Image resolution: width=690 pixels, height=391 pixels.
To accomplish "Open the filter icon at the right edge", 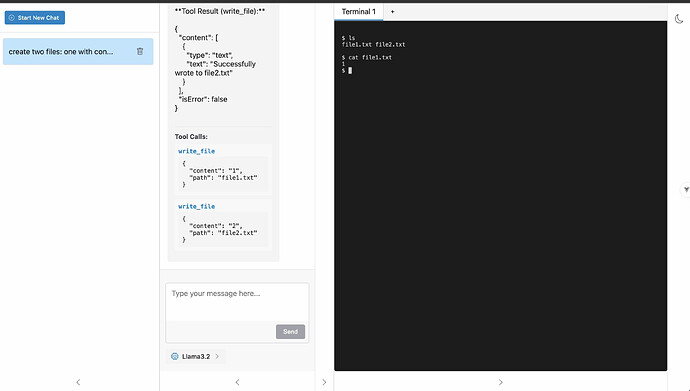I will click(686, 190).
